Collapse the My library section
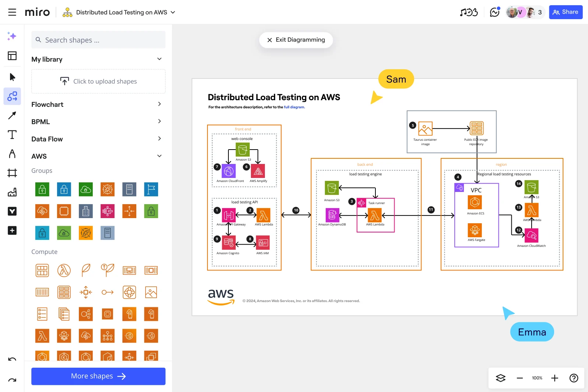Viewport: 588px width, 392px height. (x=160, y=59)
